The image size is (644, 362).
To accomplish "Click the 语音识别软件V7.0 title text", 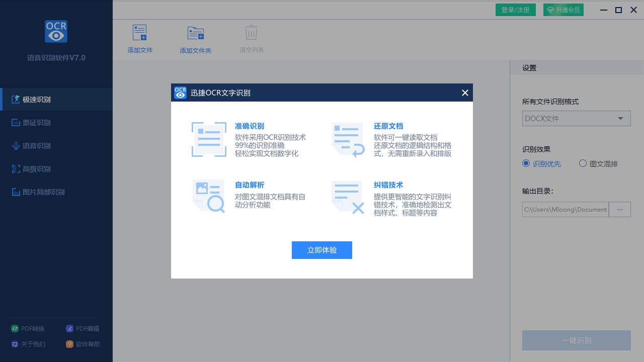I will point(56,58).
